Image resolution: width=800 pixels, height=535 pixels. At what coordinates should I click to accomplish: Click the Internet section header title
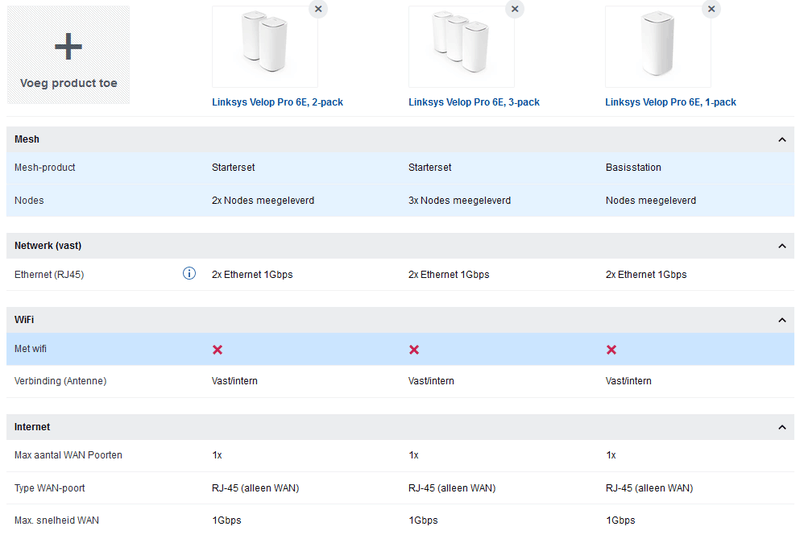click(32, 427)
